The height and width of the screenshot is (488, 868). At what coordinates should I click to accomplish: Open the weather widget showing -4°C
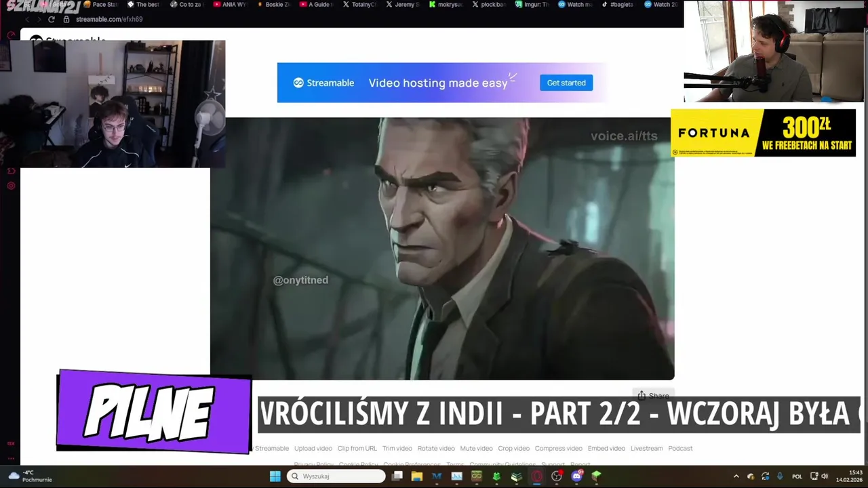[30, 476]
